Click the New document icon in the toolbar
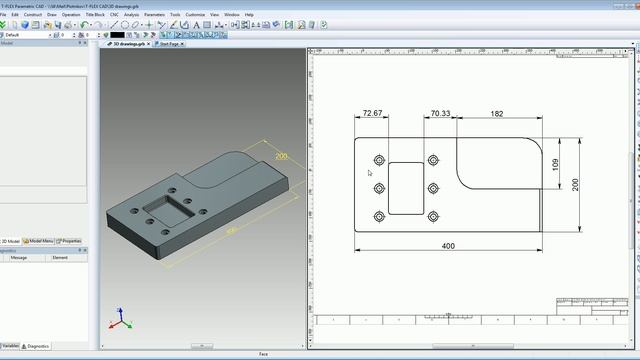This screenshot has width=640, height=360. [14, 25]
